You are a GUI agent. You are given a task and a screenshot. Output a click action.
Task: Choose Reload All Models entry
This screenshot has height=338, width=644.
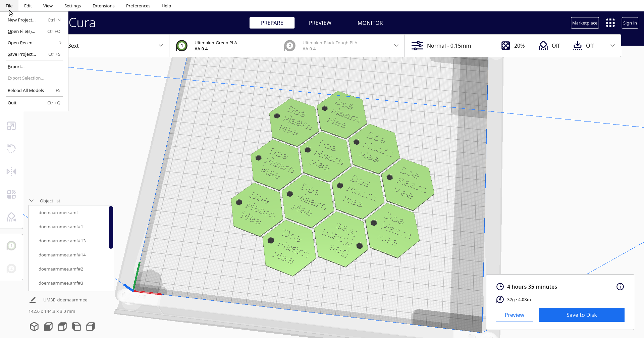click(x=34, y=90)
